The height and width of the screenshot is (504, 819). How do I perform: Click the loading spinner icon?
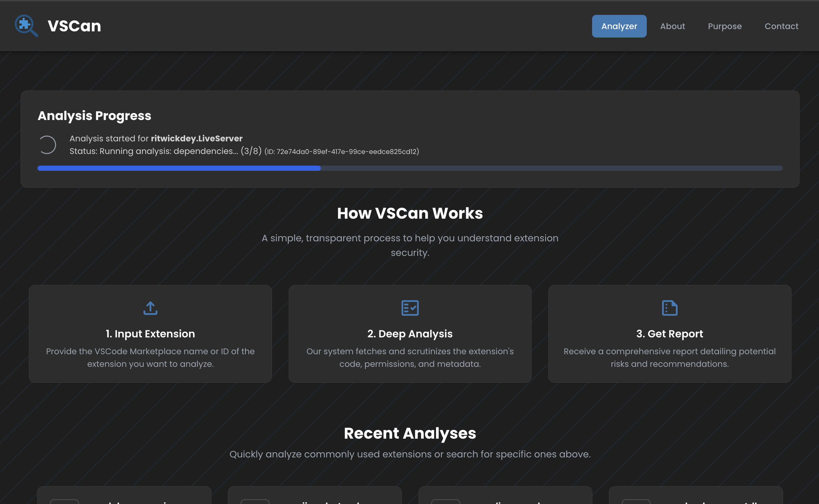coord(47,145)
